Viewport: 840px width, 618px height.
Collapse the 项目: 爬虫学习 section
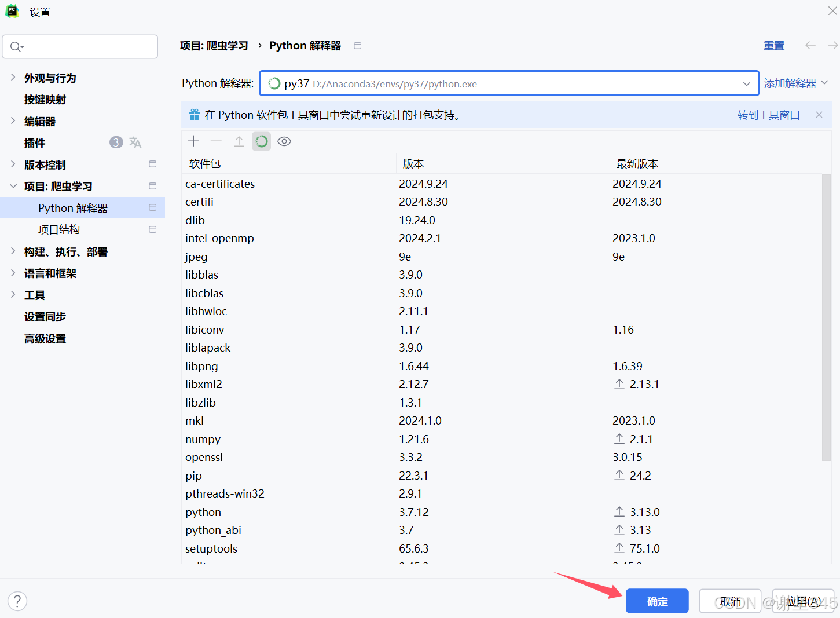point(13,186)
